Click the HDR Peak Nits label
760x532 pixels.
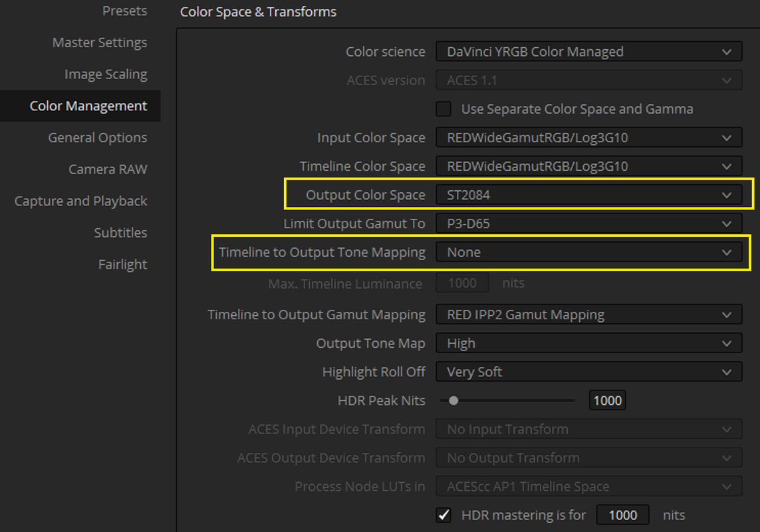point(382,400)
